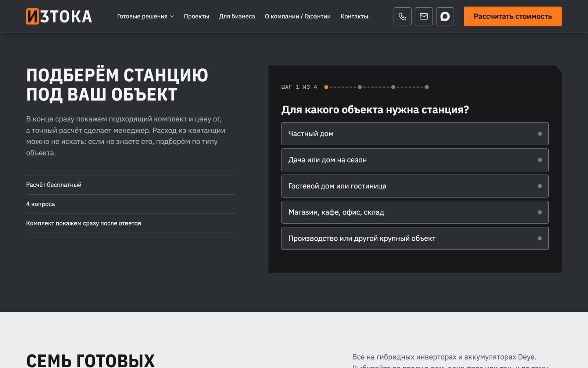588x368 pixels.
Task: Click Комплект покажем сразу после ответов text
Action: click(83, 223)
